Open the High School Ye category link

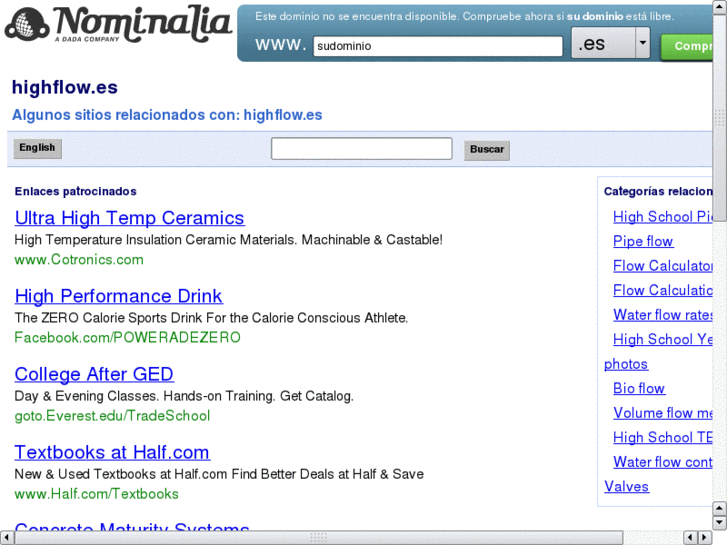pyautogui.click(x=663, y=340)
